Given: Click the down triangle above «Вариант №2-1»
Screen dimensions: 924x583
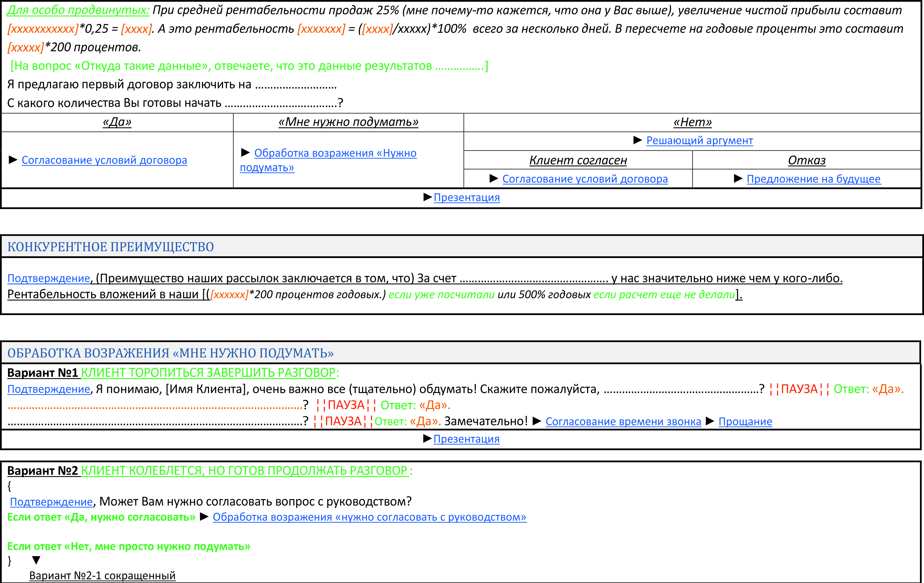Looking at the screenshot, I should (x=36, y=560).
